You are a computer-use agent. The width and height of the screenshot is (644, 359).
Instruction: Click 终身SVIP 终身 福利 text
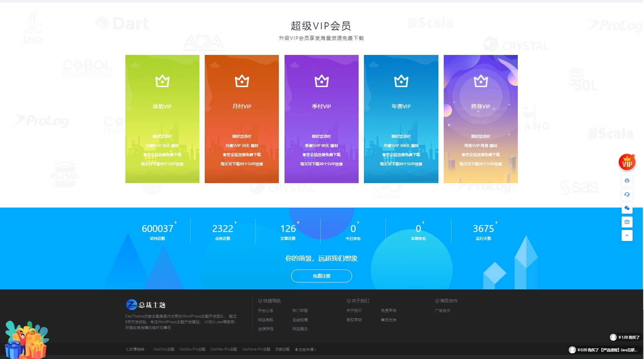tap(481, 145)
